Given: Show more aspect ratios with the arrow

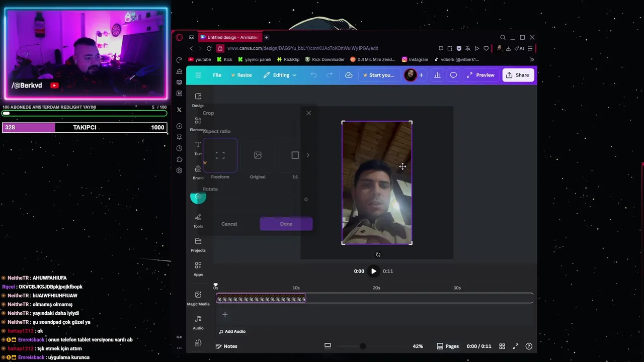Looking at the screenshot, I should [308, 155].
